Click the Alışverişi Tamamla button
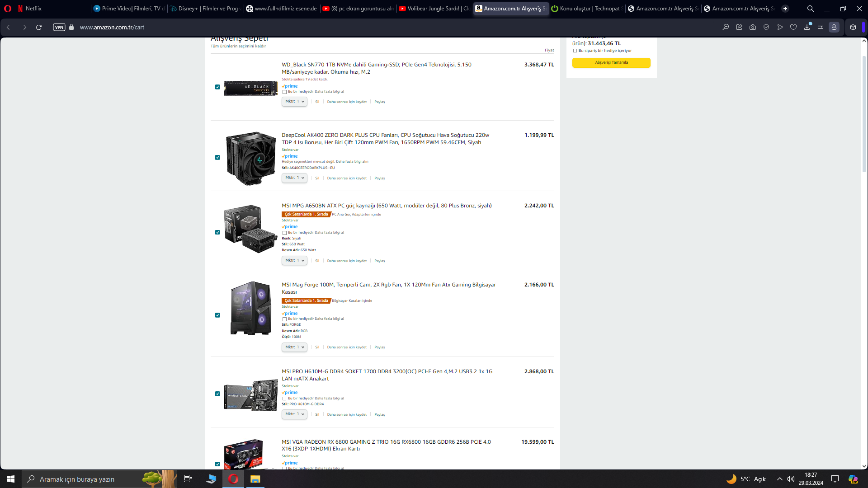The image size is (868, 488). coord(611,62)
